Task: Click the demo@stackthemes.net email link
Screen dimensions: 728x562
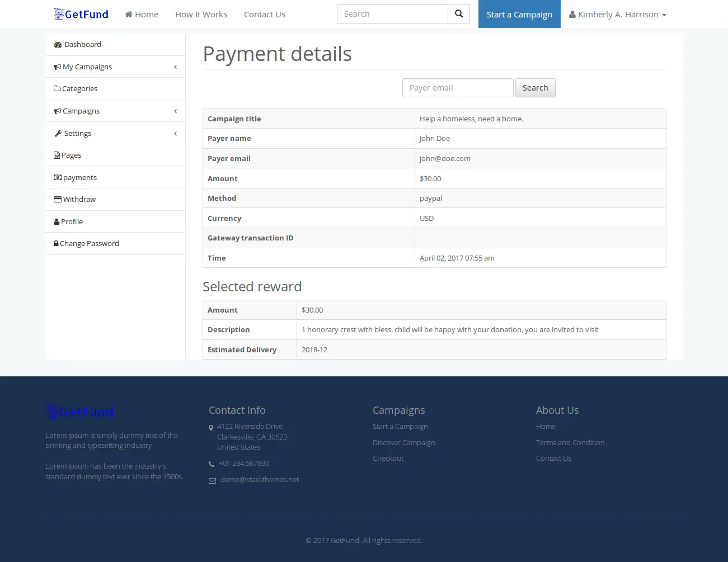Action: (260, 479)
